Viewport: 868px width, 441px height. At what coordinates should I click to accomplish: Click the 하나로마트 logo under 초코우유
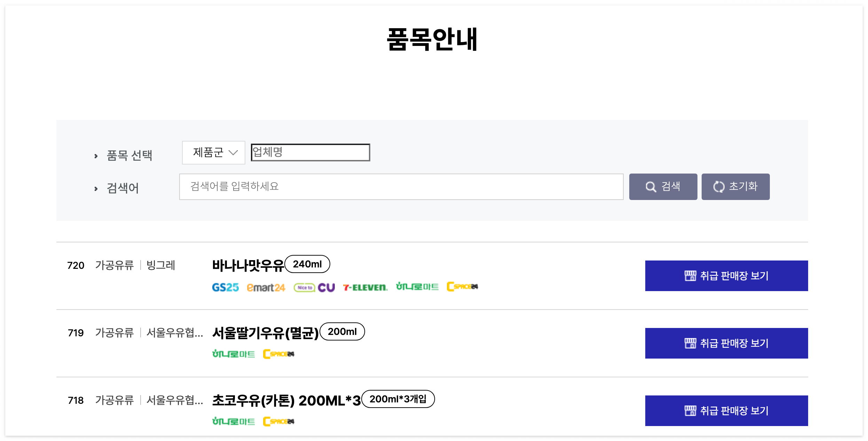(235, 421)
